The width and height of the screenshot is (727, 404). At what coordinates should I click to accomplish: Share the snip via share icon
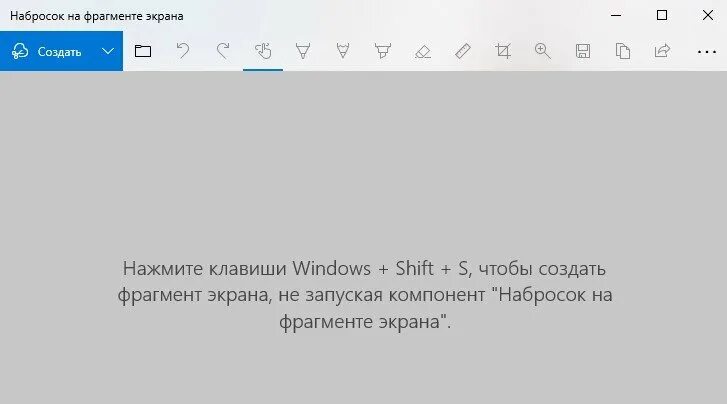coord(663,51)
